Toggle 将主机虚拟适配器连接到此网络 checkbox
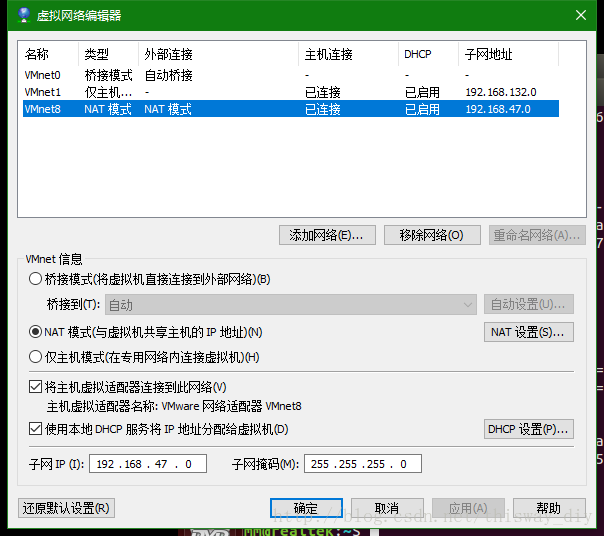This screenshot has width=604, height=536. tap(35, 387)
